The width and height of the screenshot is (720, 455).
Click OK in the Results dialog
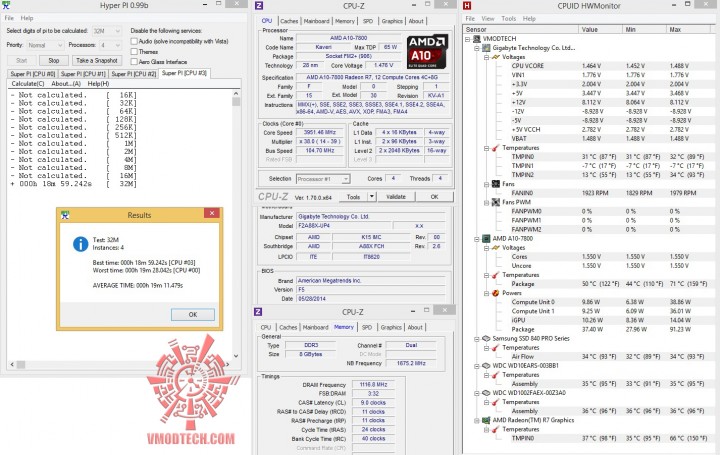(193, 315)
